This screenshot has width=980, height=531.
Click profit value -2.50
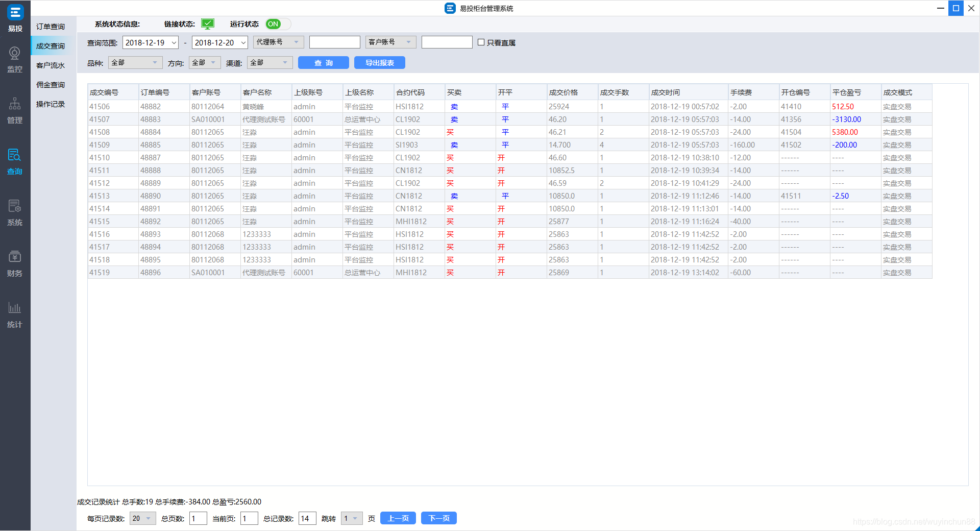840,196
